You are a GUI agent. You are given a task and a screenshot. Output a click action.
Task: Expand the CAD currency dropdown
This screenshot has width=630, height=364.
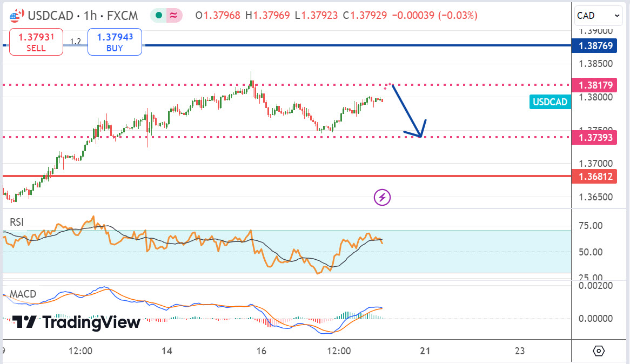click(598, 16)
